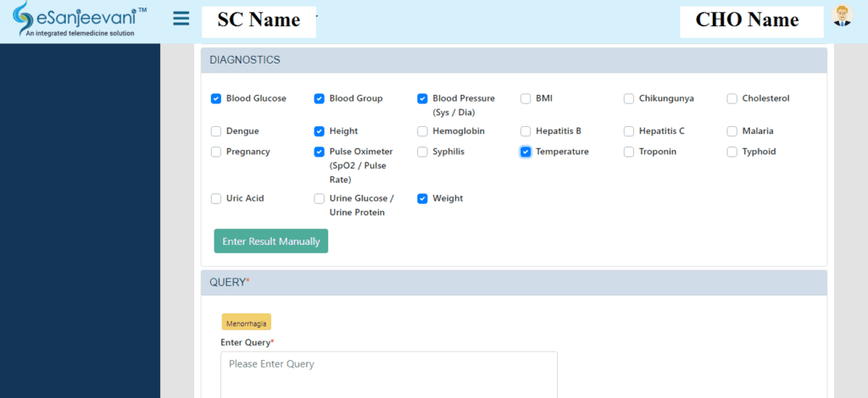Tick the Hepatitis B checkbox

coord(526,131)
